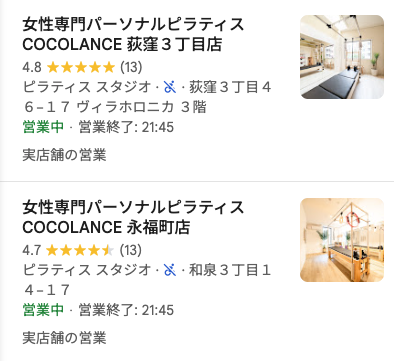Click the (13) review count for 荻窪3丁目店

131,67
